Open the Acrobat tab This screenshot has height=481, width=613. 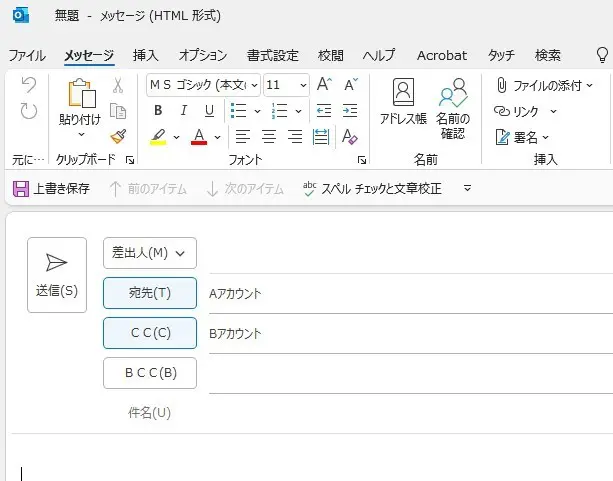(x=442, y=56)
